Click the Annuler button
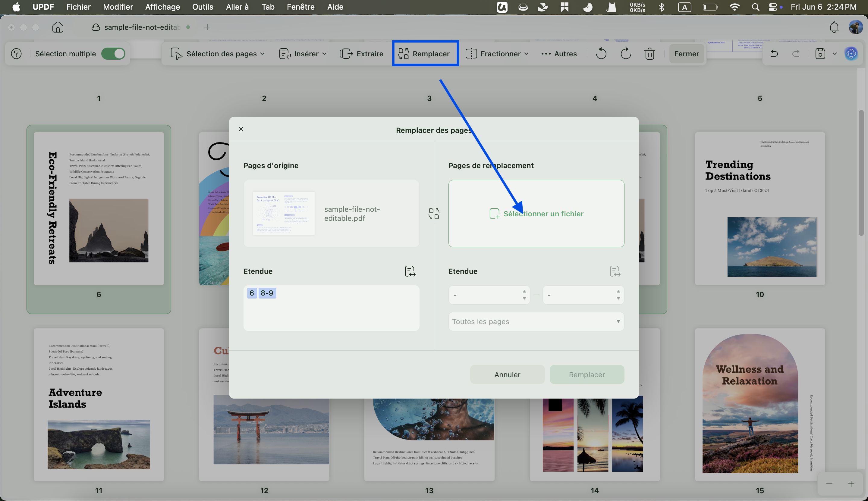 click(507, 374)
